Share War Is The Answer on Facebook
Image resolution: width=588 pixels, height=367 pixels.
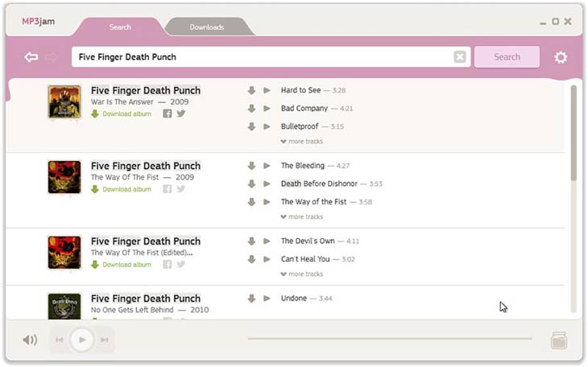(168, 114)
